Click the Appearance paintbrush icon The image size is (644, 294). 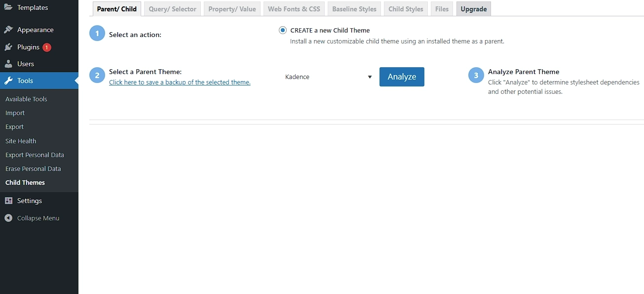tap(8, 30)
